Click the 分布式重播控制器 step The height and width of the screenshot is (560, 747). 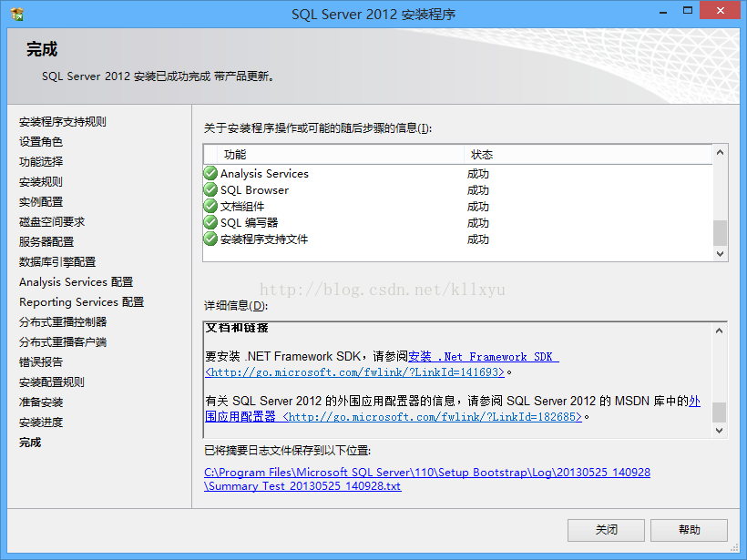63,322
